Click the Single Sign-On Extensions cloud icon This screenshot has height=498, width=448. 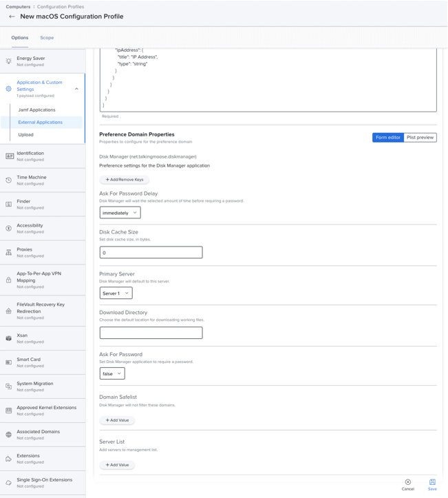point(8,483)
